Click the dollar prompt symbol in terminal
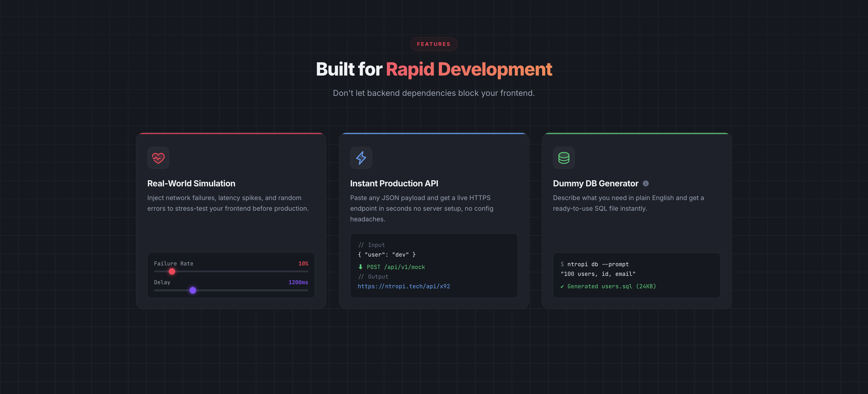This screenshot has height=394, width=868. [562, 264]
